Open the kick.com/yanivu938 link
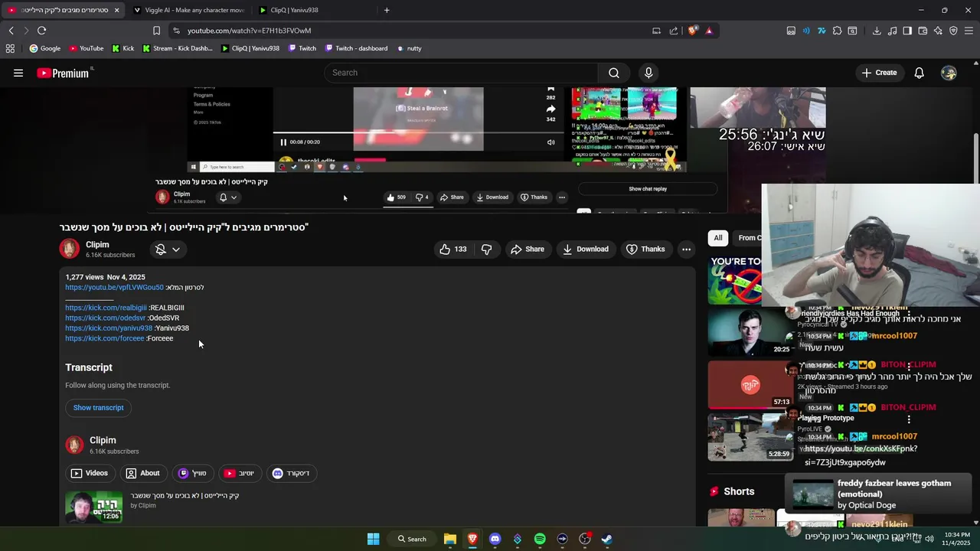980x551 pixels. coord(109,328)
